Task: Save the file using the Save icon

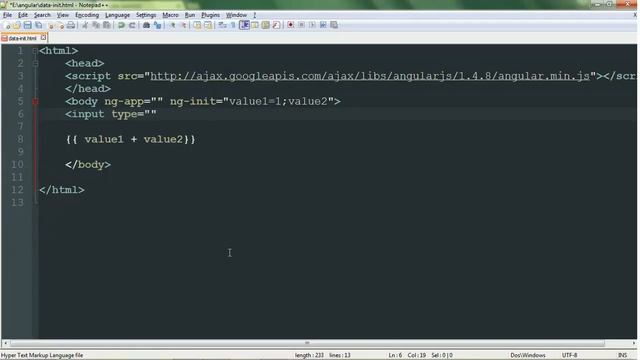Action: coord(27,25)
